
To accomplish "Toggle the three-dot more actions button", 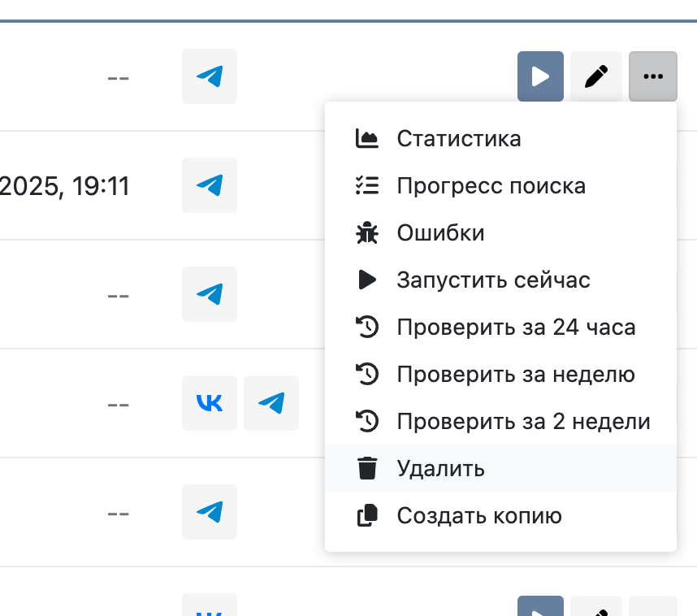I will [652, 76].
